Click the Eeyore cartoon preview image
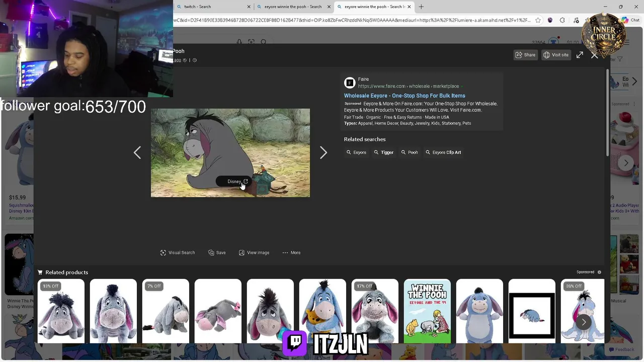 pyautogui.click(x=230, y=153)
